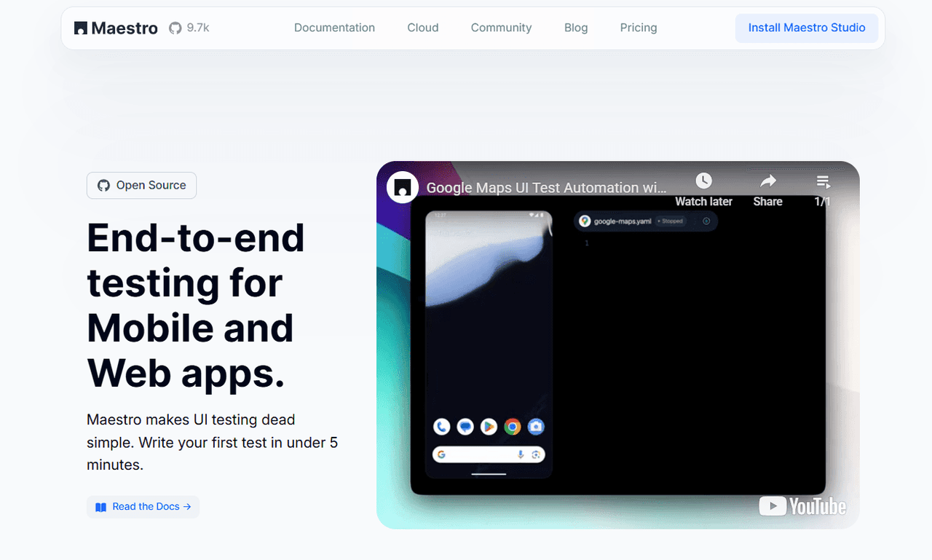The image size is (932, 560).
Task: Click the record button next to google-maps.yaml
Action: 706,221
